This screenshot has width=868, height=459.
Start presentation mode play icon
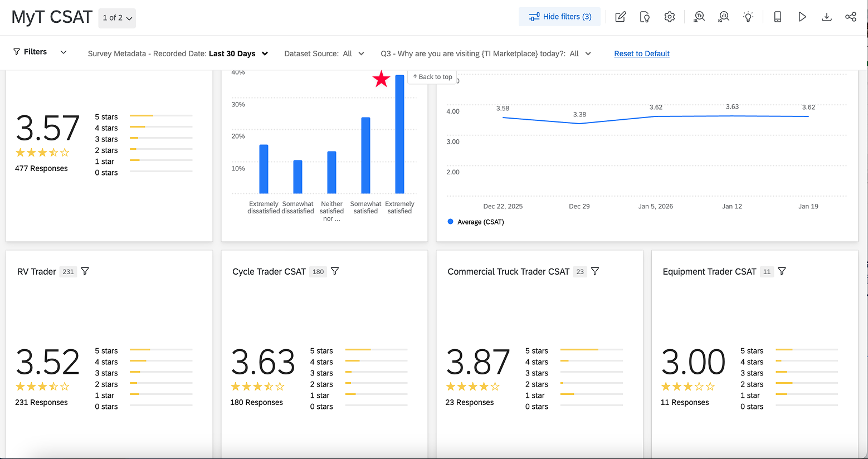[802, 17]
